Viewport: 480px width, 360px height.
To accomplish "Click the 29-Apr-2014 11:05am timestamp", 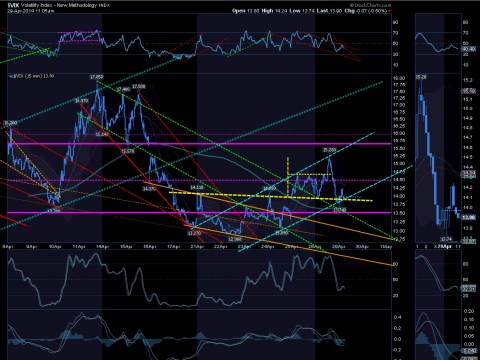I will [x=31, y=11].
